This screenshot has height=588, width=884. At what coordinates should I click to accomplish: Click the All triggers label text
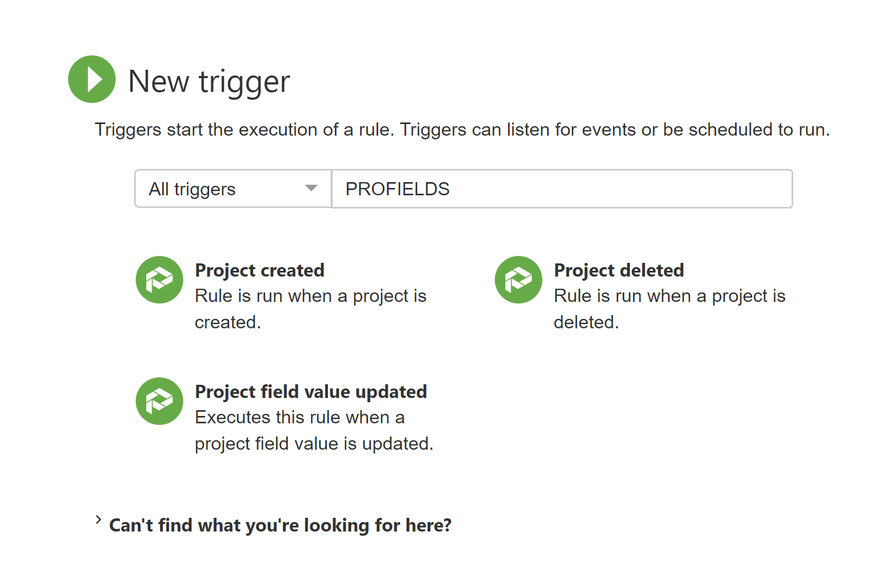click(192, 189)
